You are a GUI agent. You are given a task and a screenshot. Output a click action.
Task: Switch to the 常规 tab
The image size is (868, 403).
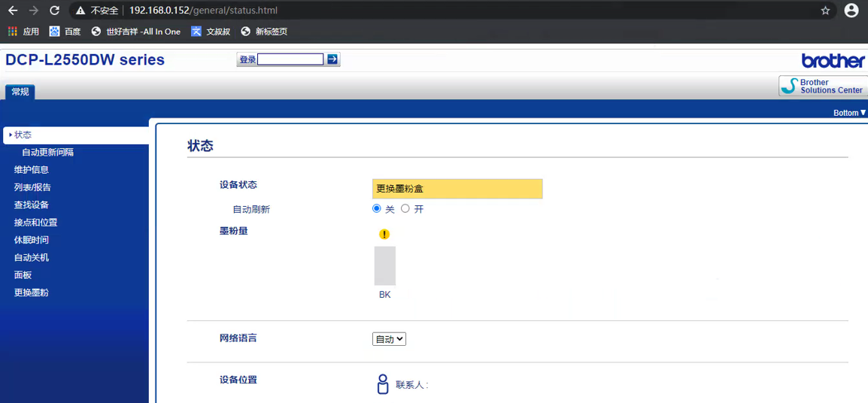click(x=20, y=92)
